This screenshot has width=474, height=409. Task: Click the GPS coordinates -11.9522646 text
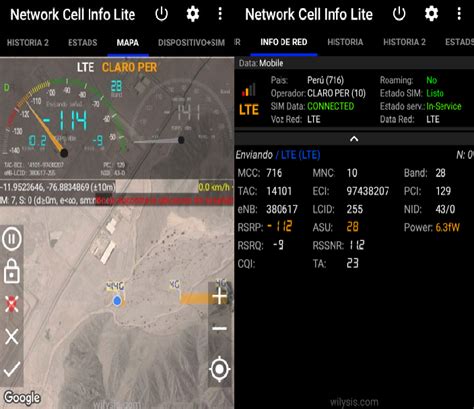pos(57,187)
